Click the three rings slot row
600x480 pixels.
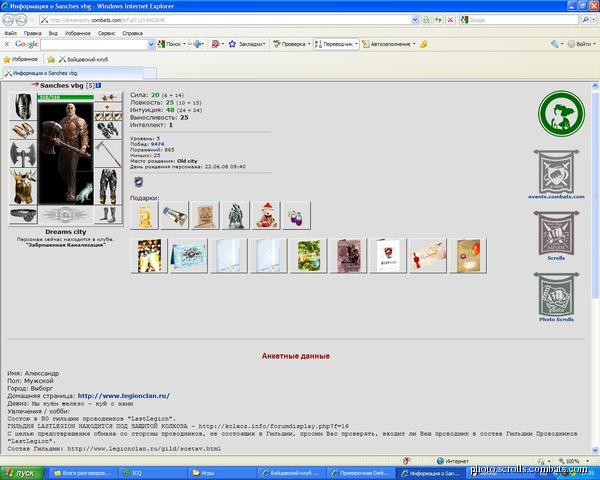108,116
